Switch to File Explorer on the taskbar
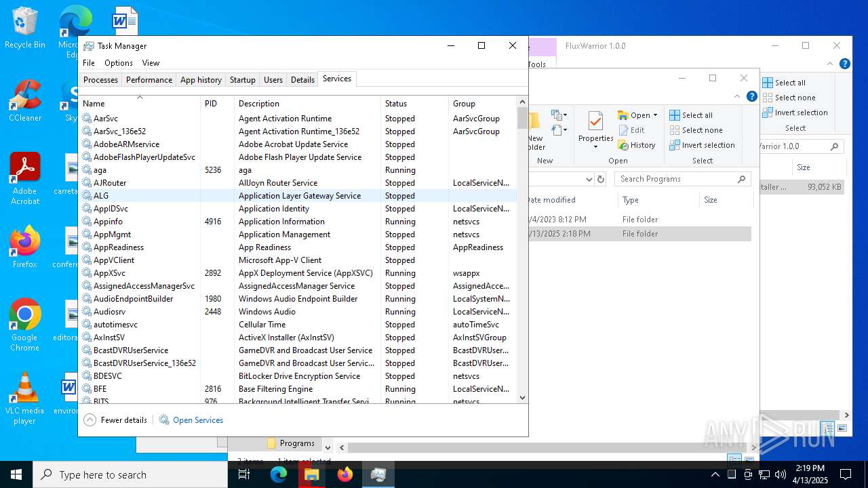 pyautogui.click(x=312, y=474)
